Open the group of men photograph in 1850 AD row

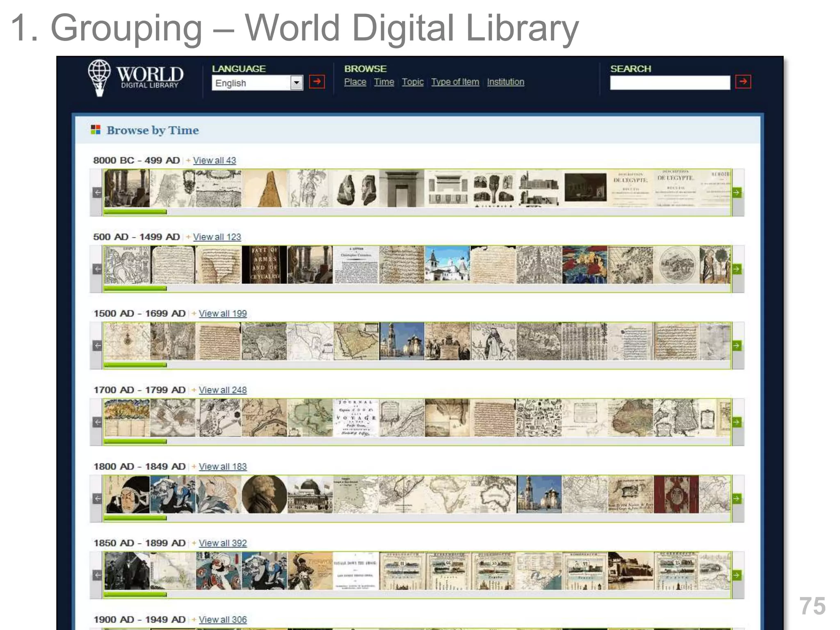click(127, 571)
